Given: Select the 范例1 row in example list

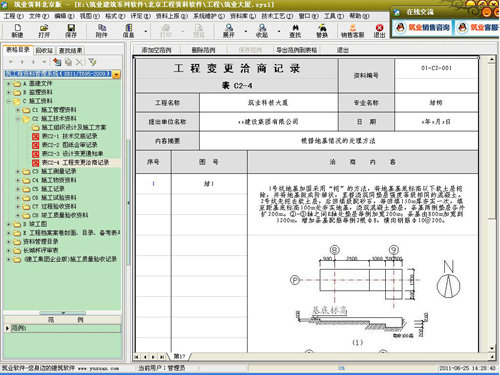Looking at the screenshot, I should [x=63, y=328].
